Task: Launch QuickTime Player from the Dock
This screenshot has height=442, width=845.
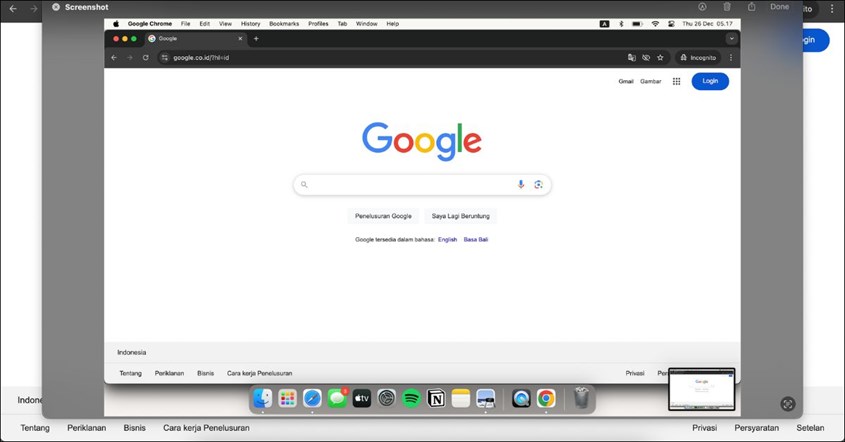Action: point(521,398)
